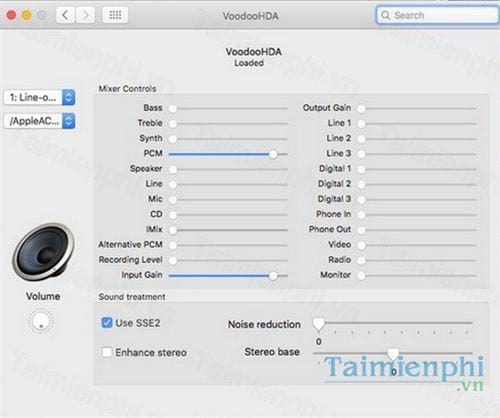Click the Noise reduction slider handle

coord(319,324)
